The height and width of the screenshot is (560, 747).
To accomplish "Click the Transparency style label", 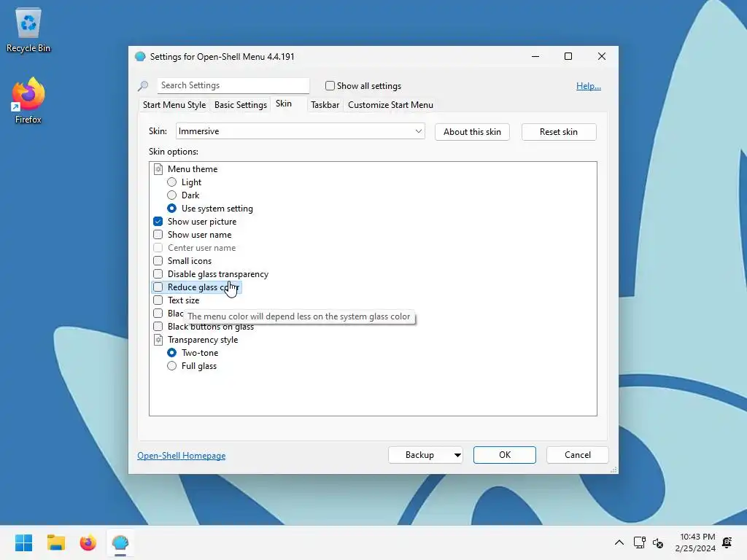I will pos(203,340).
